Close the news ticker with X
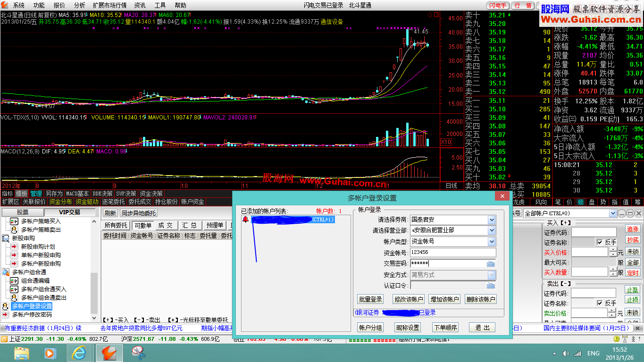Screen dimensions: 644x362 pyautogui.click(x=638, y=328)
